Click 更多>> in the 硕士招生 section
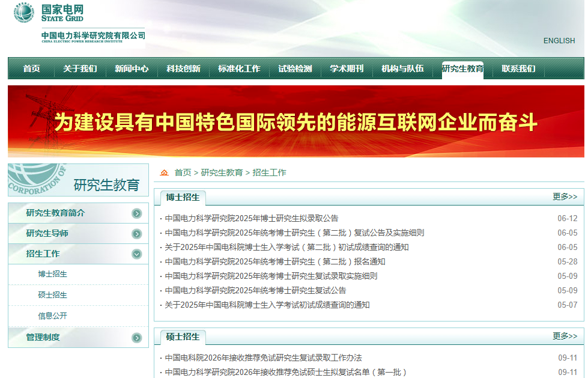The width and height of the screenshot is (588, 378). (565, 336)
